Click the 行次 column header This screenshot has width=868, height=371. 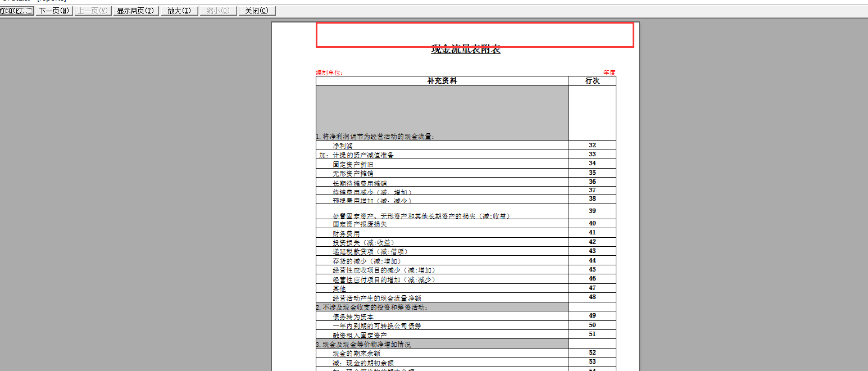[x=592, y=81]
